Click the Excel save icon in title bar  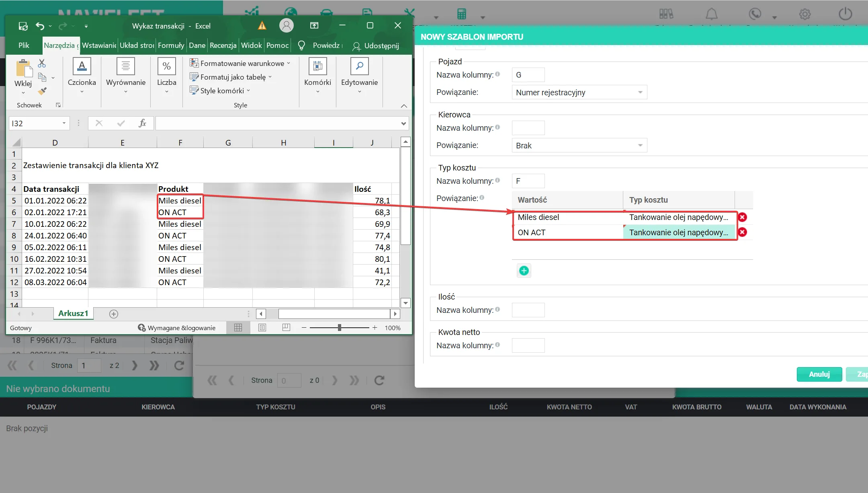23,26
